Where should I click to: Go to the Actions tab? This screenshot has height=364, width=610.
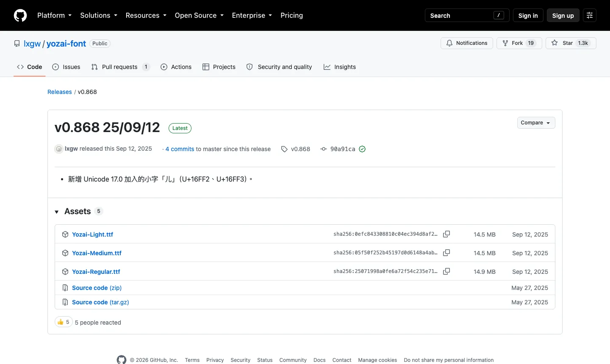click(176, 67)
